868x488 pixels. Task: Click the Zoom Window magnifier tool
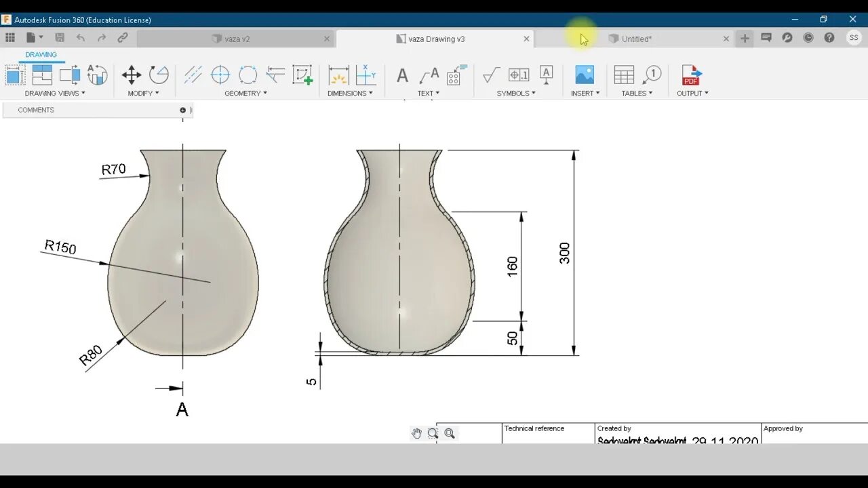point(433,433)
